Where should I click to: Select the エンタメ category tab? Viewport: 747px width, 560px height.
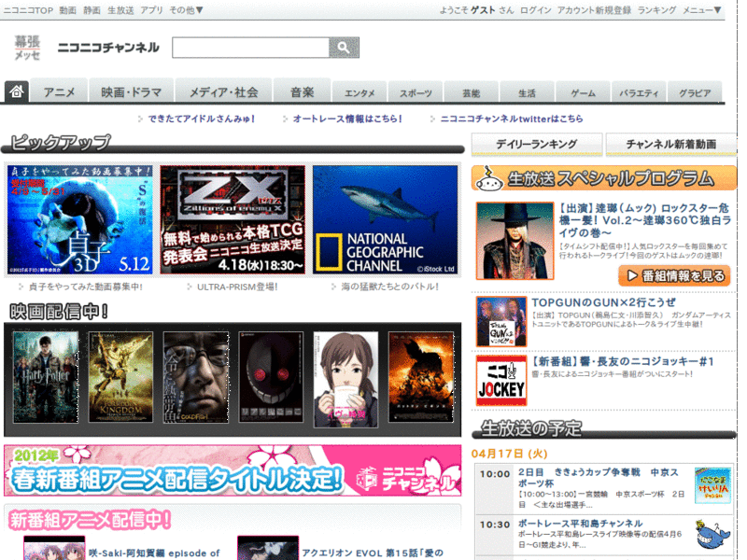tap(359, 92)
